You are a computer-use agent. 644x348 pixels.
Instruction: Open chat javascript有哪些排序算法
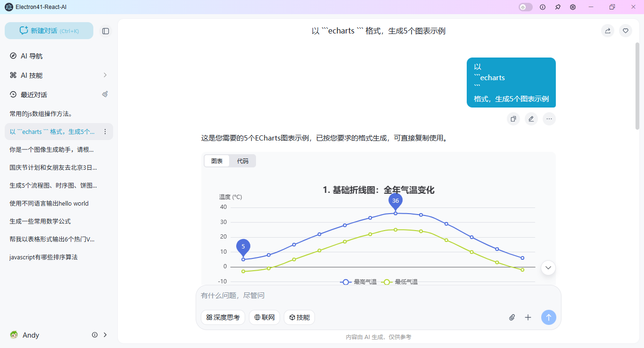(x=59, y=257)
